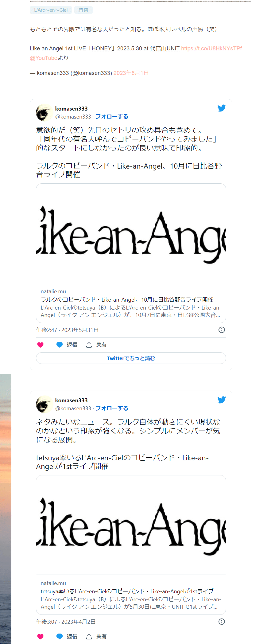Viewport: 263px width, 644px height.
Task: Click the Twitter bird icon on second tweet
Action: click(x=222, y=400)
